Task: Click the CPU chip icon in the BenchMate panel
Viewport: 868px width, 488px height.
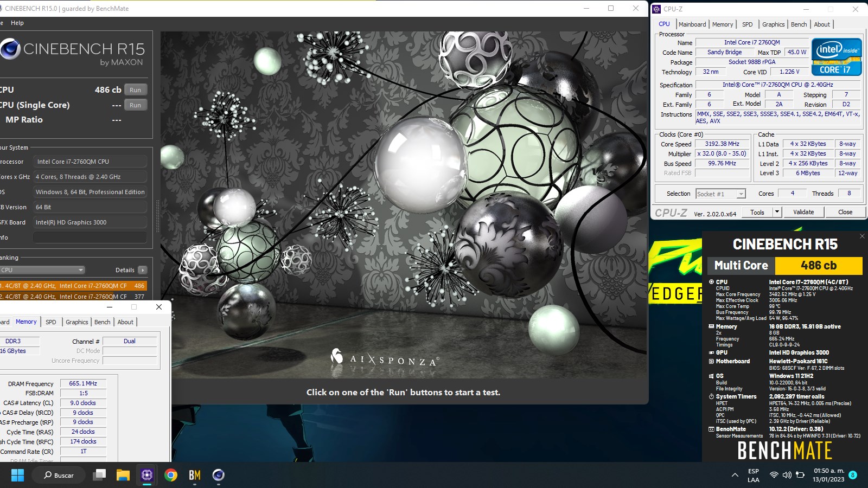Action: click(x=711, y=282)
